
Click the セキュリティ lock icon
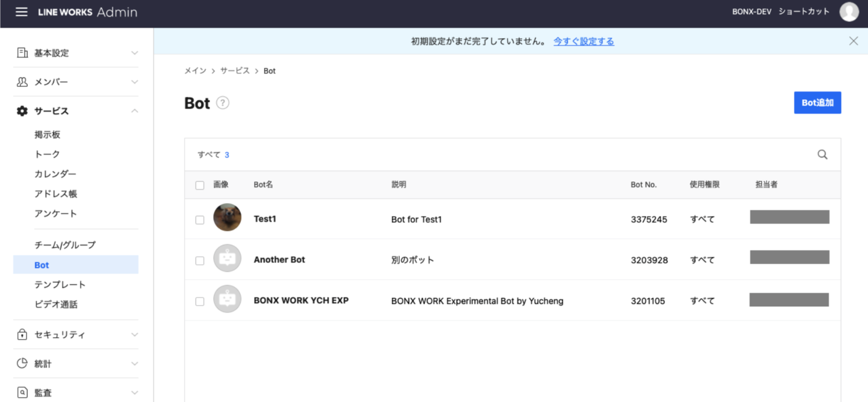(x=22, y=334)
